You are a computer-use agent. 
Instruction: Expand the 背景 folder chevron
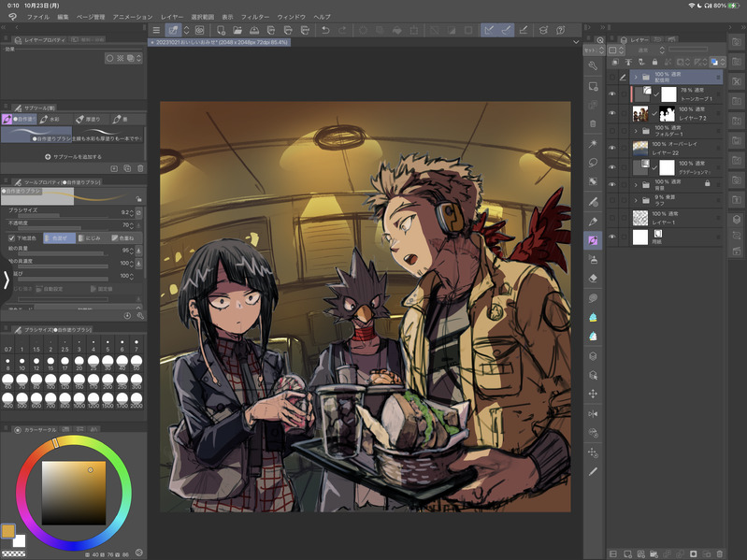pyautogui.click(x=636, y=185)
